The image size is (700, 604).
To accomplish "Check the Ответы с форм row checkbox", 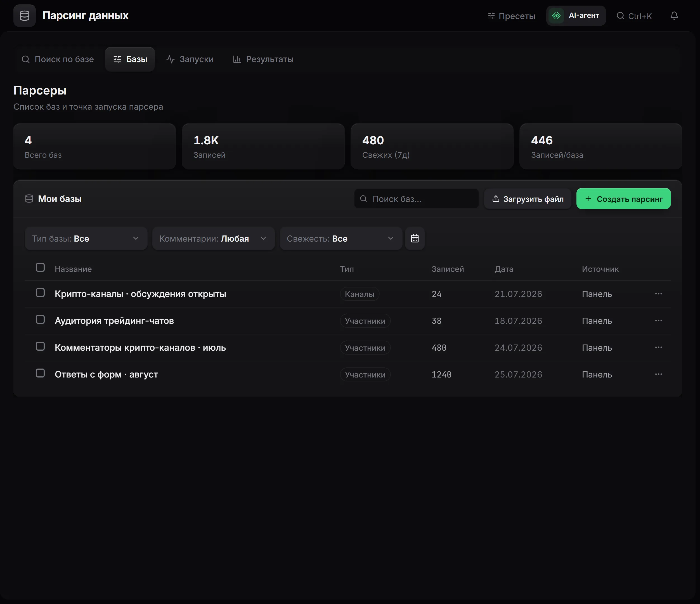I will click(x=40, y=373).
